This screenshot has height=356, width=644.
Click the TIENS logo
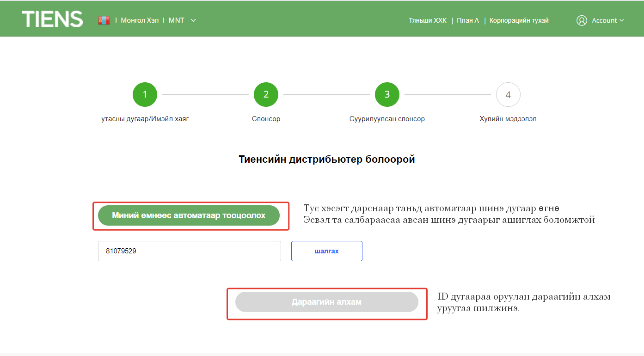52,19
